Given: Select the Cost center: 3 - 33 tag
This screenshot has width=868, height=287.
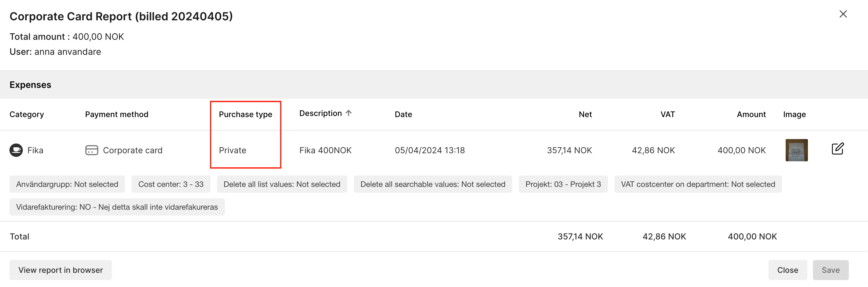Looking at the screenshot, I should tap(171, 184).
